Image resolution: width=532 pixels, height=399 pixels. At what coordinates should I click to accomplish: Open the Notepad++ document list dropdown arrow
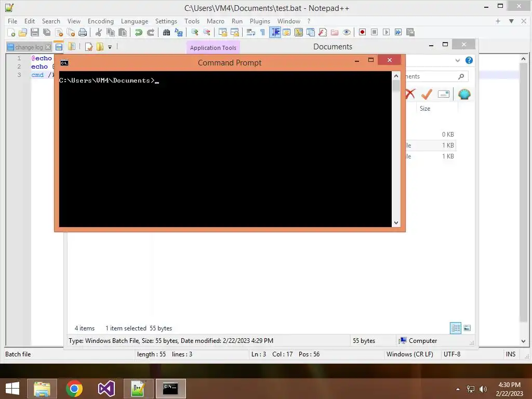[x=511, y=21]
